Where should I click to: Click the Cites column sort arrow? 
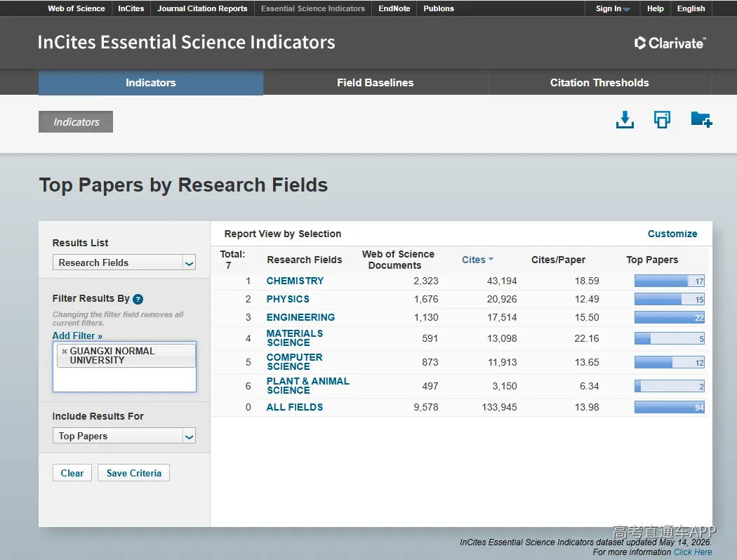[491, 260]
